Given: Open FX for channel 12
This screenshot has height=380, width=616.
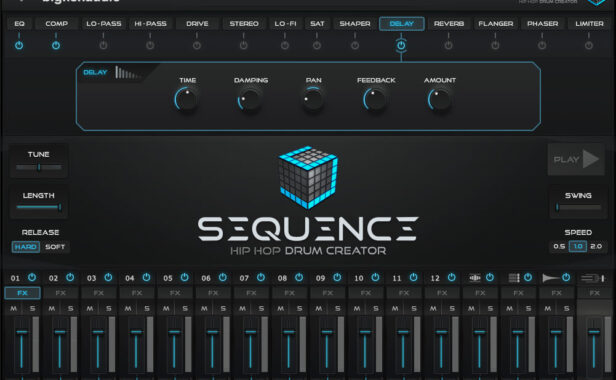Looking at the screenshot, I should click(x=442, y=293).
